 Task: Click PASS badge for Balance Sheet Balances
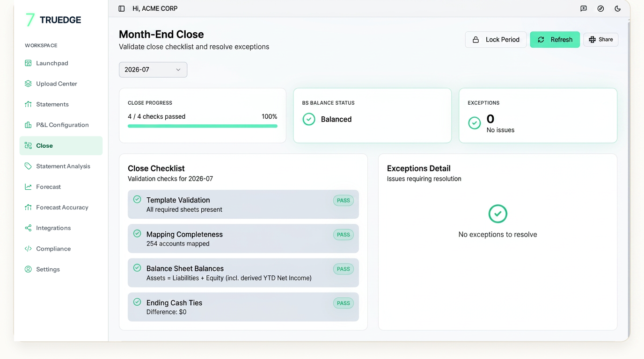(344, 269)
